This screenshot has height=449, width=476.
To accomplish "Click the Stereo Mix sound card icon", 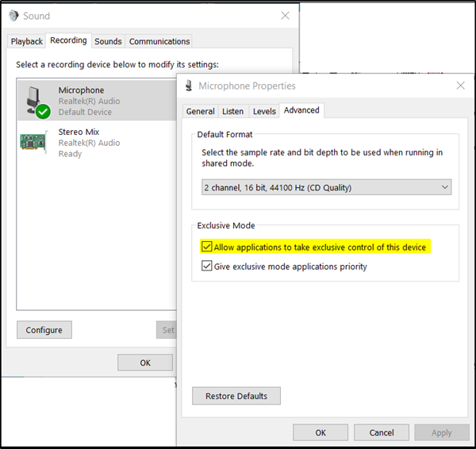I will pyautogui.click(x=34, y=141).
